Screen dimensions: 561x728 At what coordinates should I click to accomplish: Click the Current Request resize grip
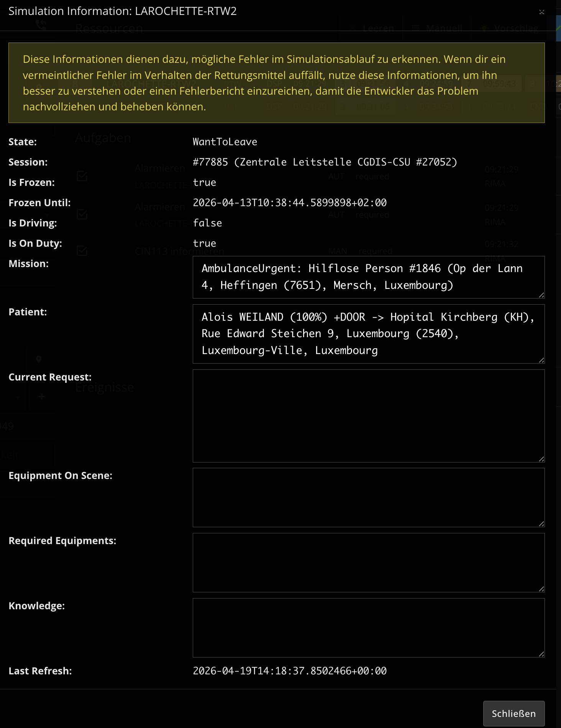(x=541, y=459)
